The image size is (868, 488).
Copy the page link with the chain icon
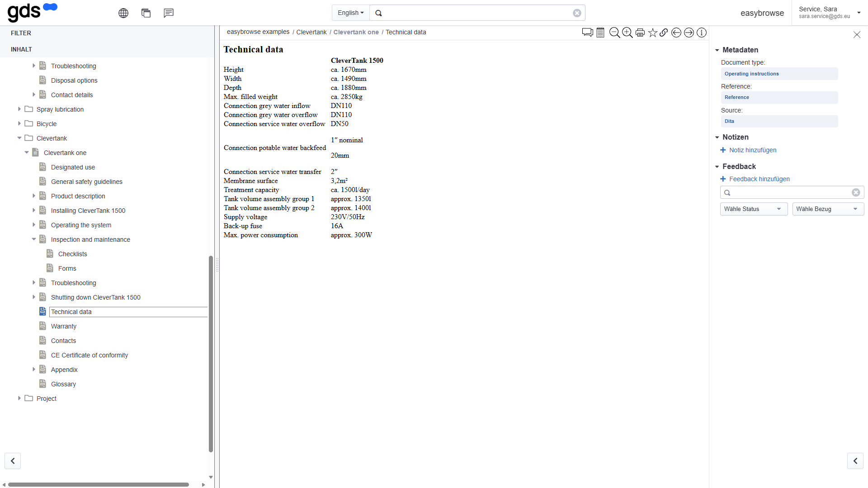tap(664, 33)
